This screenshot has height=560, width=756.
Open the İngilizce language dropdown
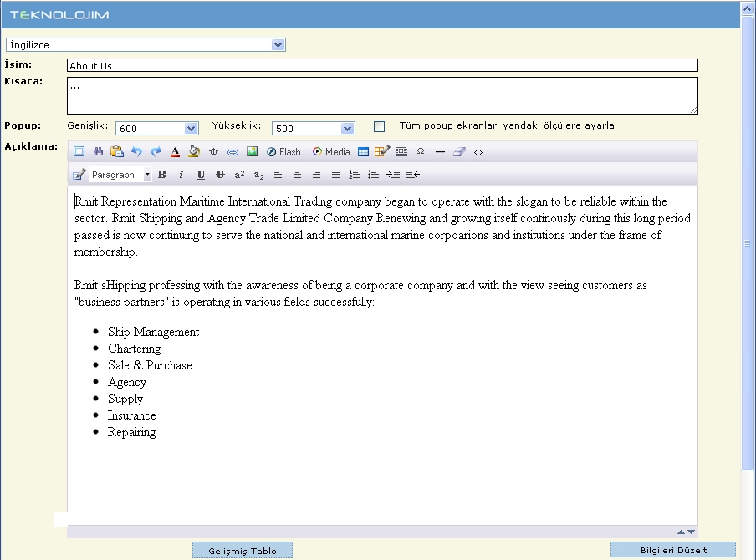[x=146, y=45]
